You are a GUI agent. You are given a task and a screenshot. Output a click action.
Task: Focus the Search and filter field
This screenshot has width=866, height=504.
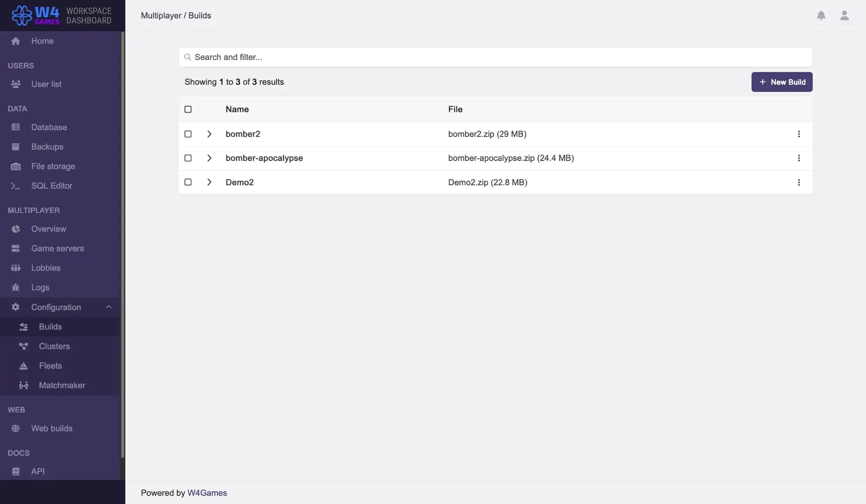click(x=495, y=57)
